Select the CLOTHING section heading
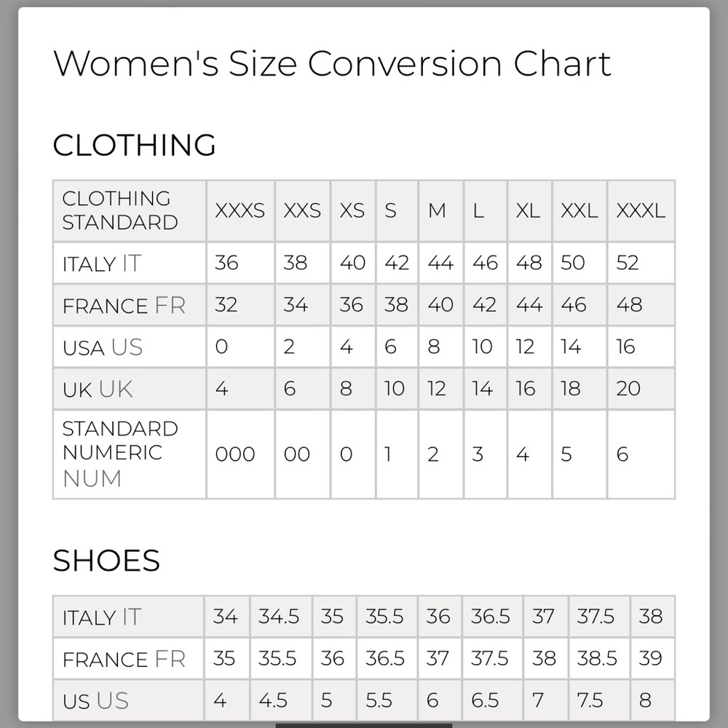Viewport: 728px width, 728px height. coord(134,145)
